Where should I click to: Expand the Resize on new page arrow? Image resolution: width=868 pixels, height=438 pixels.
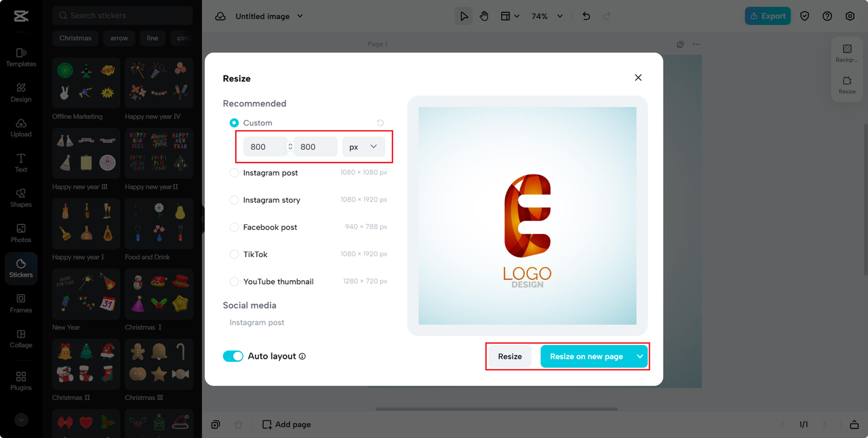(639, 357)
